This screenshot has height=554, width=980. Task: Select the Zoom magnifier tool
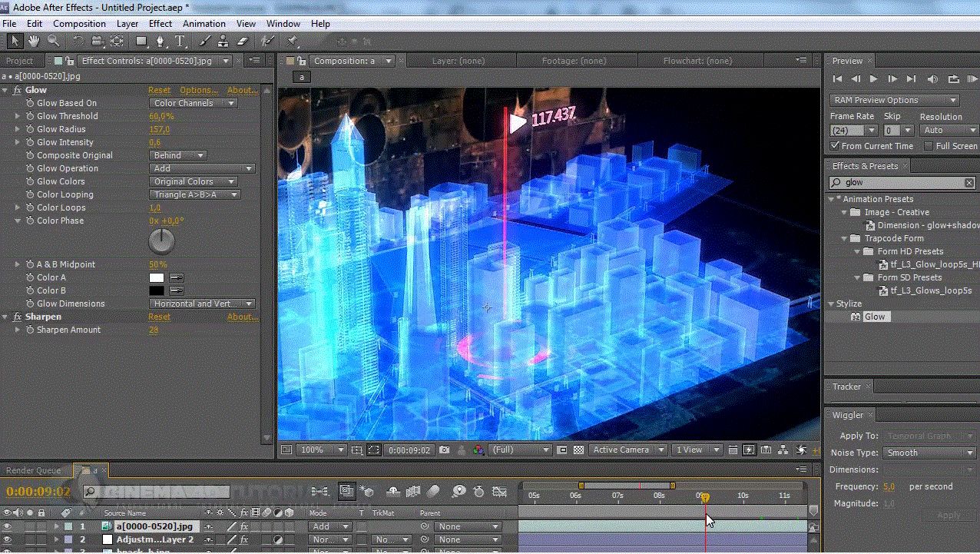[53, 41]
